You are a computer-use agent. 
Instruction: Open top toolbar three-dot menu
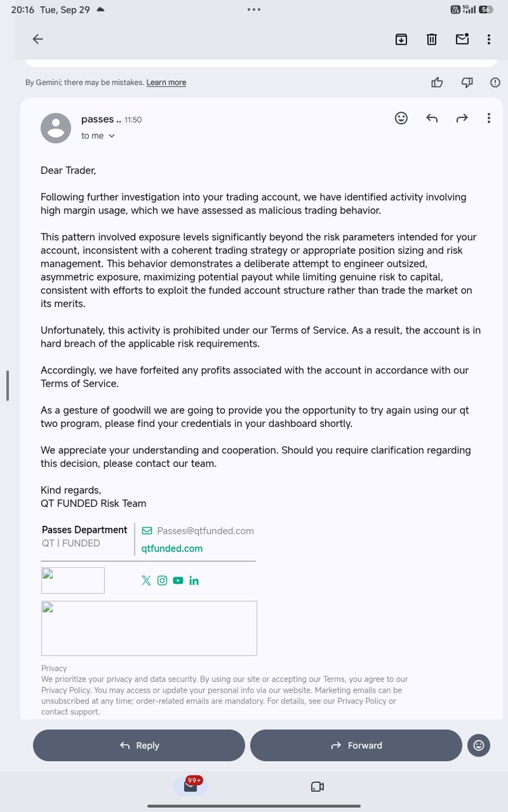(x=488, y=39)
